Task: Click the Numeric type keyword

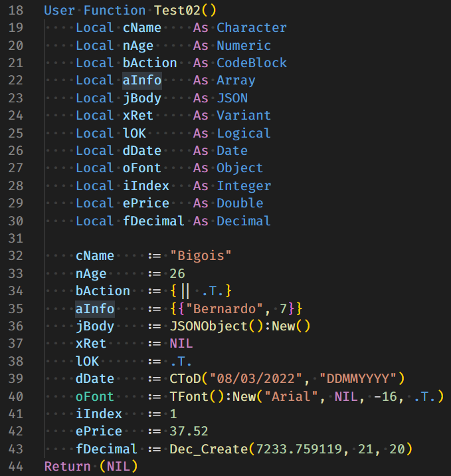Action: click(x=244, y=46)
